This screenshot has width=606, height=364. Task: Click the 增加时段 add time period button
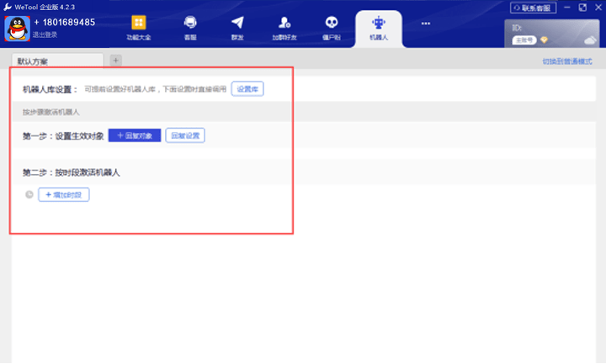(64, 194)
